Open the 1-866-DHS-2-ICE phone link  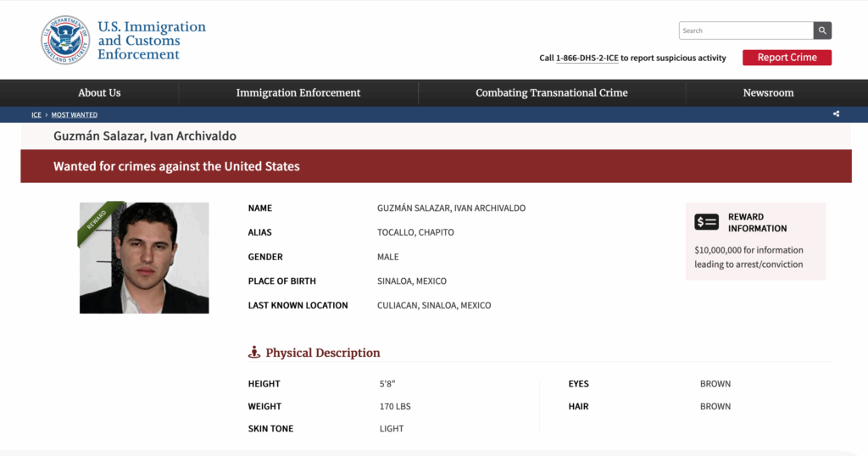[587, 58]
